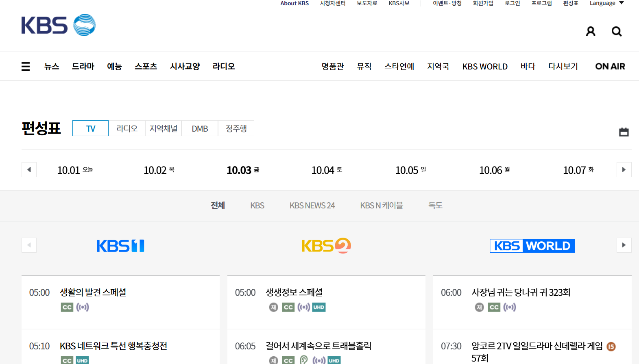Screen dimensions: 639x364
Task: Click CC icon under 생활의 발견 스페셜
Action: coord(67,307)
